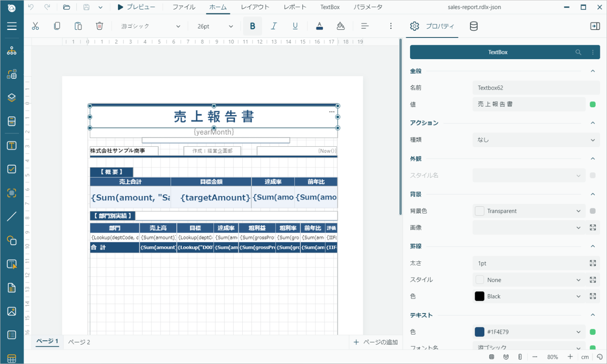Screen dimensions: 607x364
Task: Click the Redo arrow icon
Action: pos(47,7)
